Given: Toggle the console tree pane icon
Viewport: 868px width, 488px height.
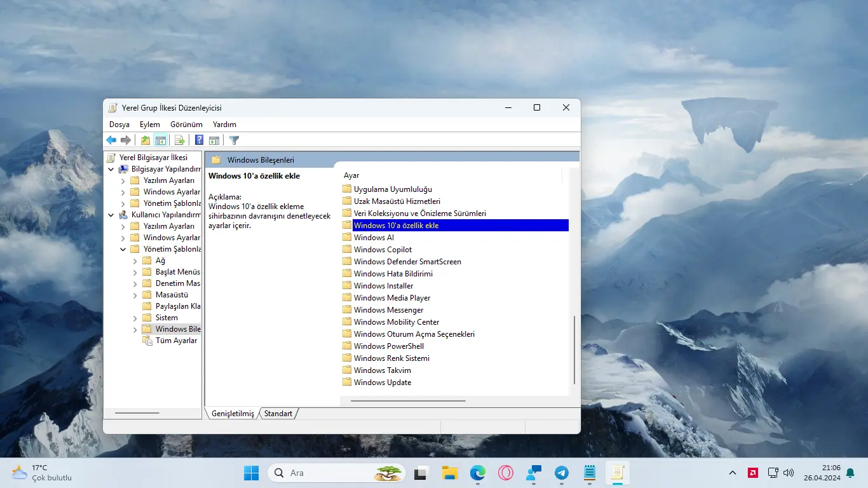Looking at the screenshot, I should pos(161,140).
